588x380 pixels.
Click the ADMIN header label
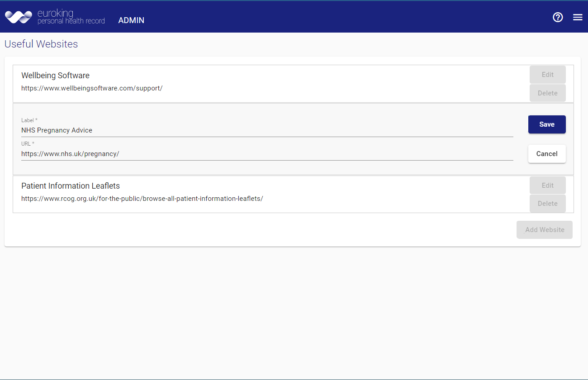131,20
